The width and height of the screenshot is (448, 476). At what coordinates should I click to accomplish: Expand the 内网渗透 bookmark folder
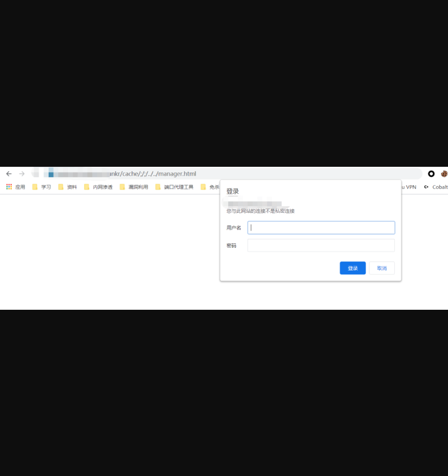[98, 187]
